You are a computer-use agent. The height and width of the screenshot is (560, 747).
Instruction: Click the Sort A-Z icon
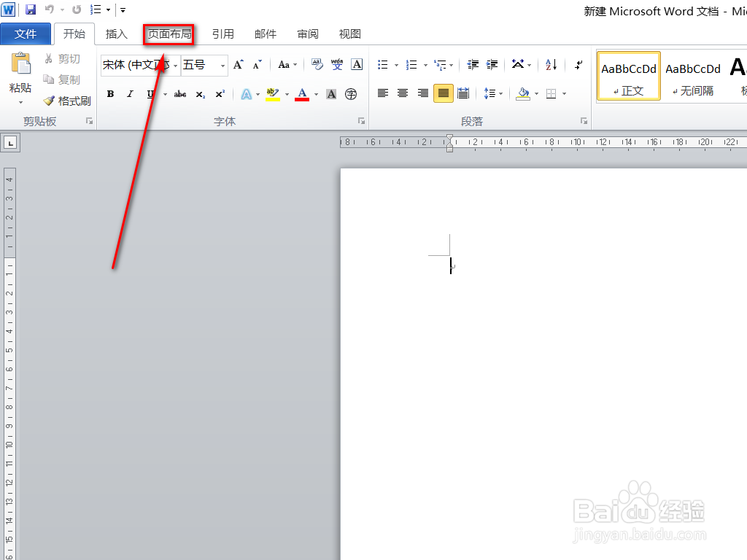click(551, 64)
